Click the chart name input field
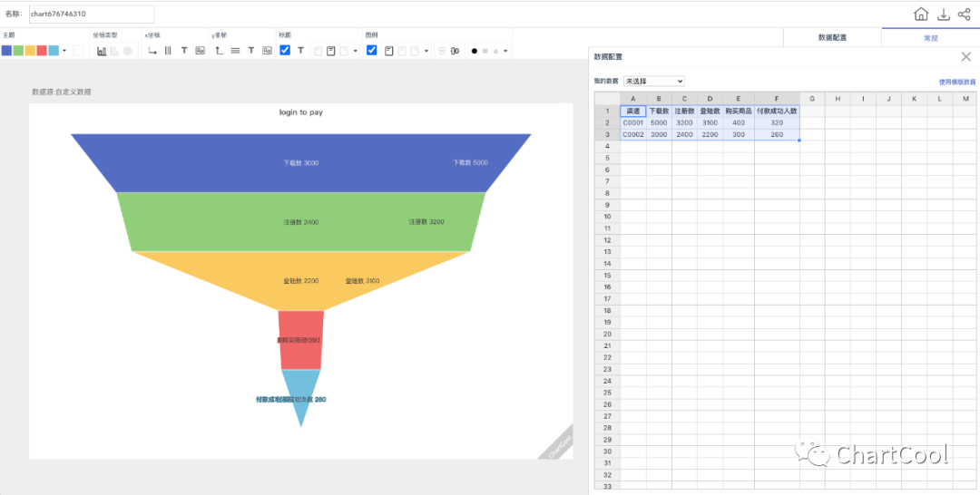This screenshot has height=495, width=980. 91,14
